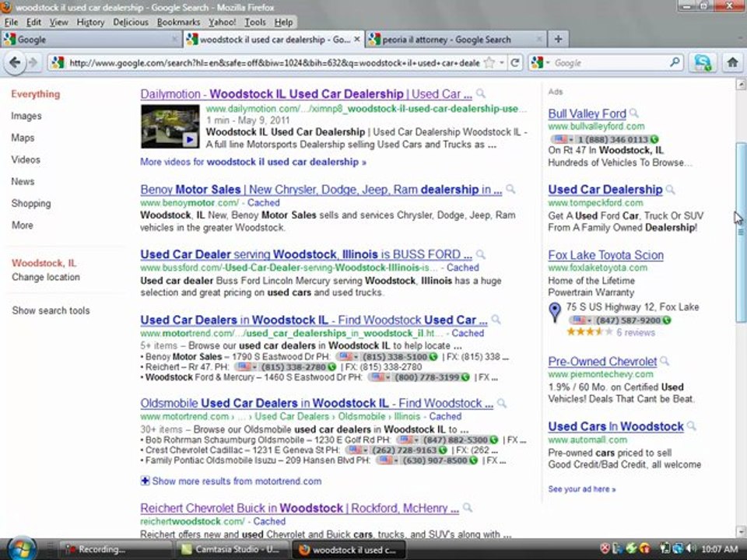Screen dimensions: 747x560
Task: Open the File menu
Action: [x=11, y=22]
